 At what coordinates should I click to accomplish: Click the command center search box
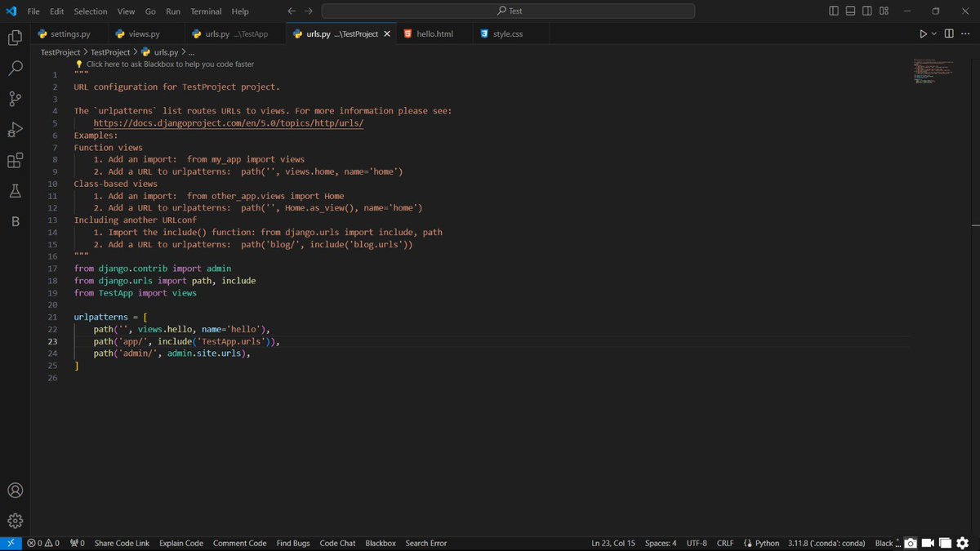click(x=508, y=11)
